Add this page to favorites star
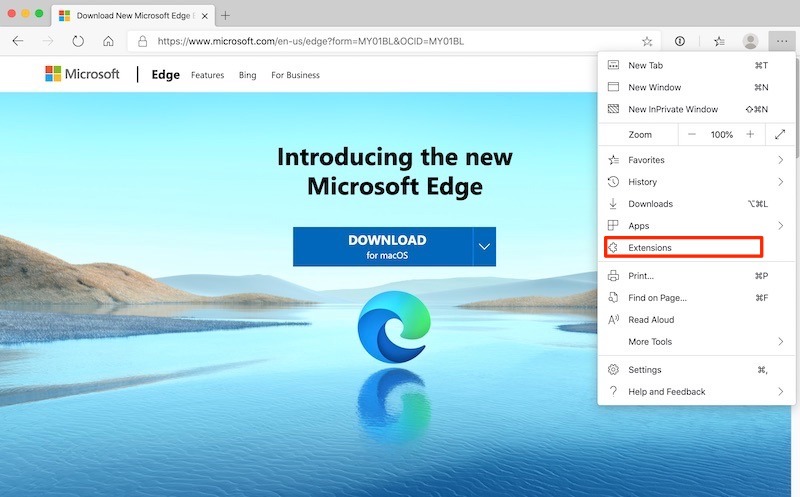This screenshot has height=497, width=800. [647, 41]
